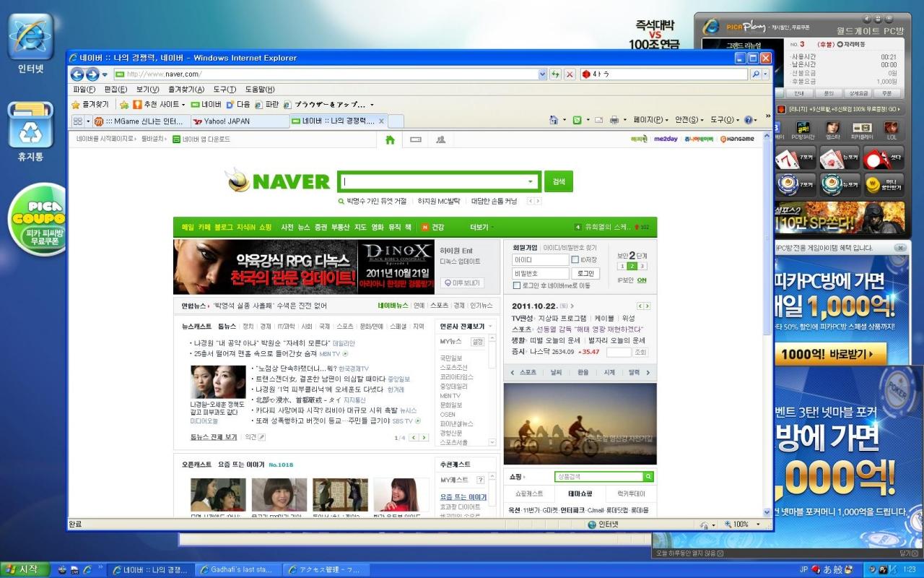Click the Refresh icon beside address bar
924x578 pixels.
coord(555,74)
